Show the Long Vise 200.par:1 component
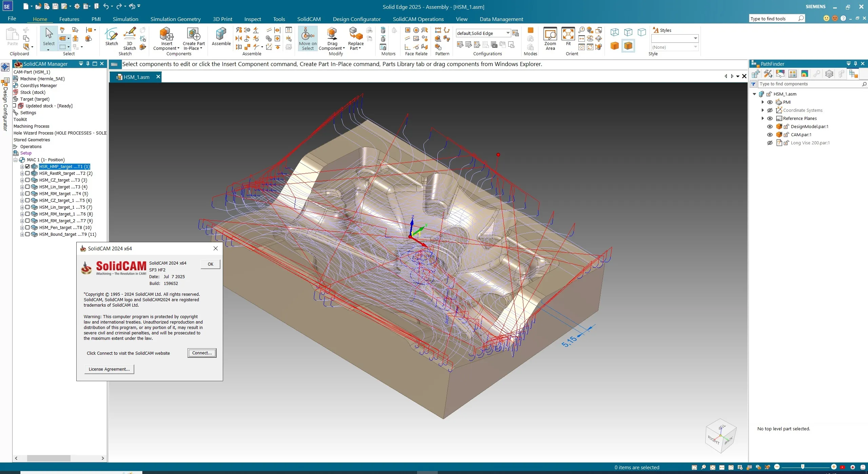Screen dimensions: 868x474 [770, 143]
